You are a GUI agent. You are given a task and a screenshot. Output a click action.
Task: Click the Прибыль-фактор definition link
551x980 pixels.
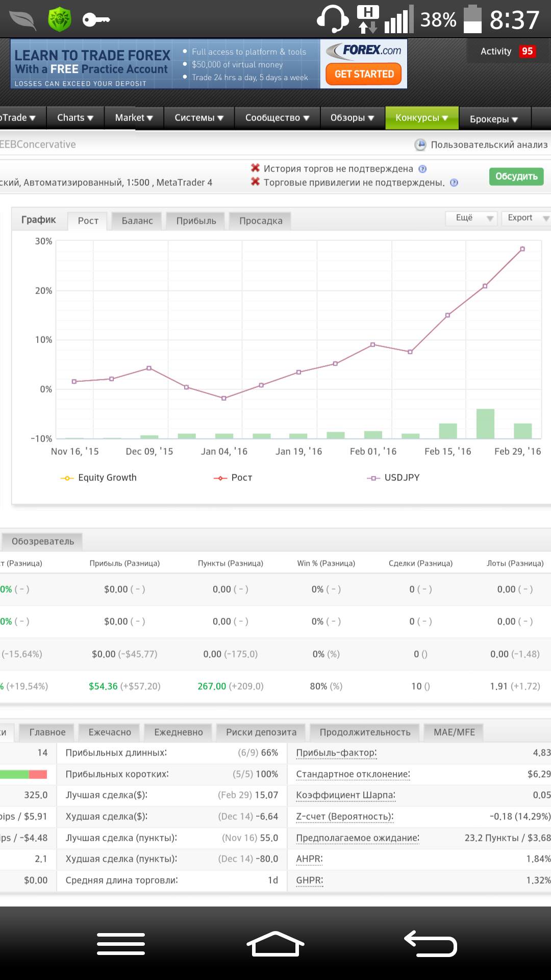[336, 753]
